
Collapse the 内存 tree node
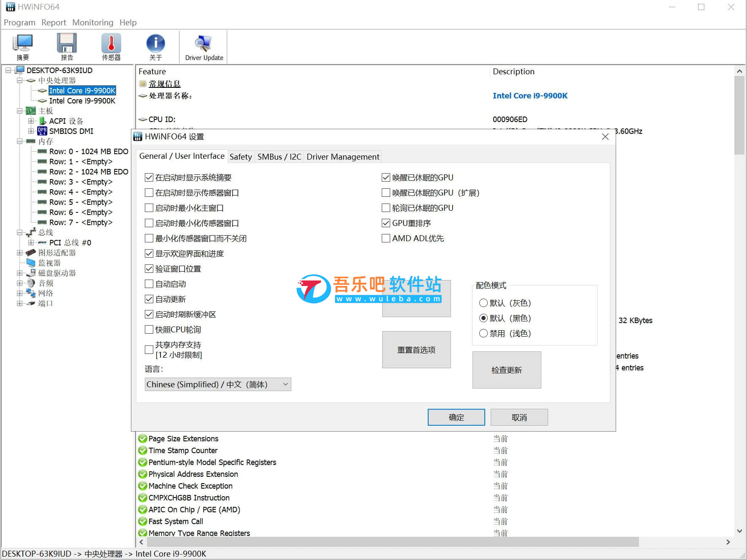(x=19, y=141)
